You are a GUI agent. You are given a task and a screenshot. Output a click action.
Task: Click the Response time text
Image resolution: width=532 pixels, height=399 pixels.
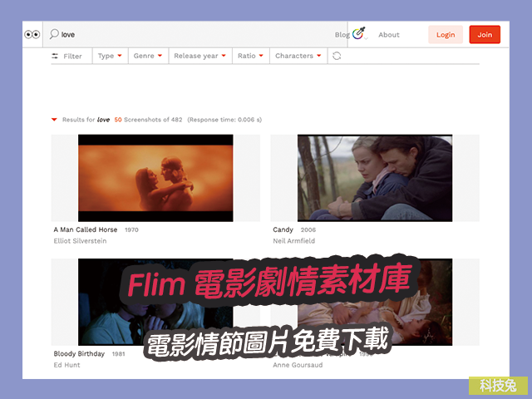coord(224,120)
